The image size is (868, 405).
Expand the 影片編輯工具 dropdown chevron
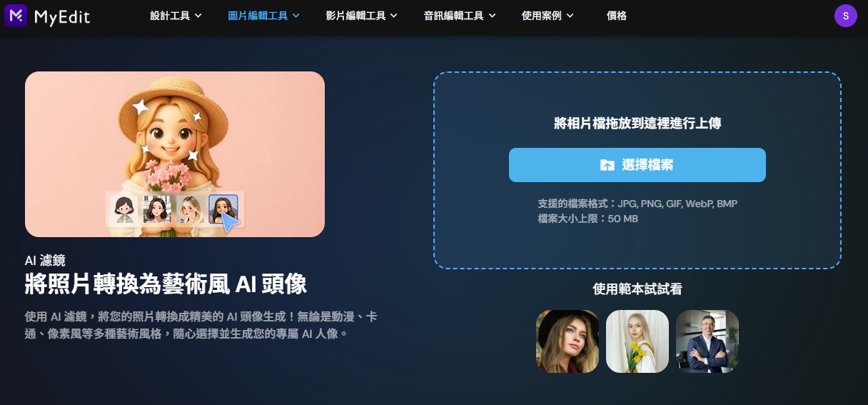click(x=394, y=16)
